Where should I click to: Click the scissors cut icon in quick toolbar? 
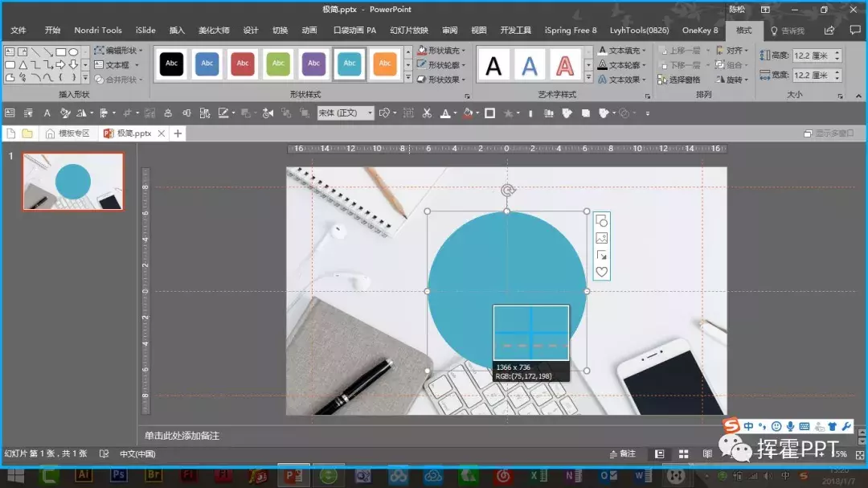(x=427, y=113)
